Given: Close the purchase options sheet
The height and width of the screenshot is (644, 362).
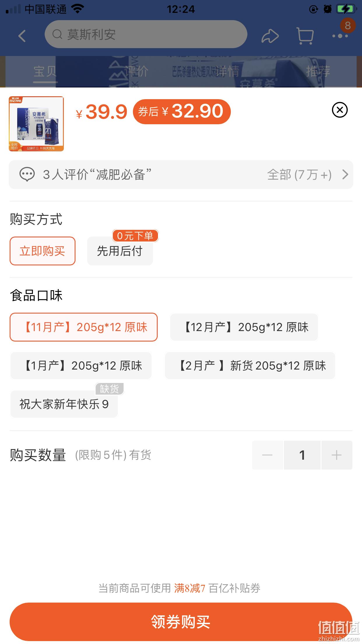Looking at the screenshot, I should (x=340, y=110).
